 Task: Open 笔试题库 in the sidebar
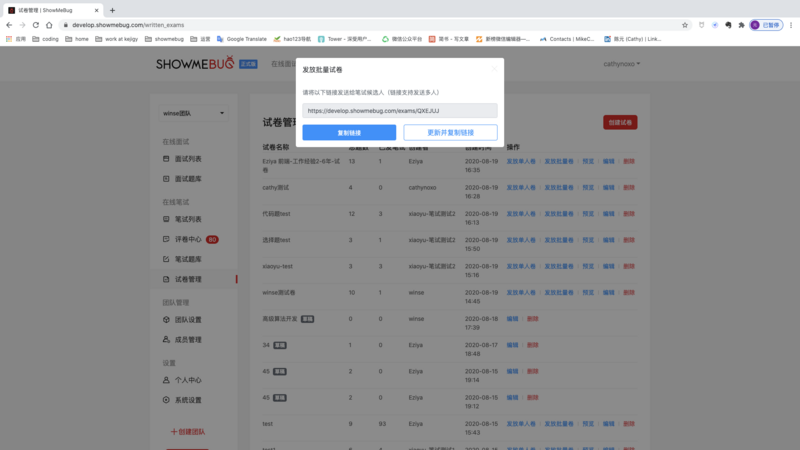[188, 259]
